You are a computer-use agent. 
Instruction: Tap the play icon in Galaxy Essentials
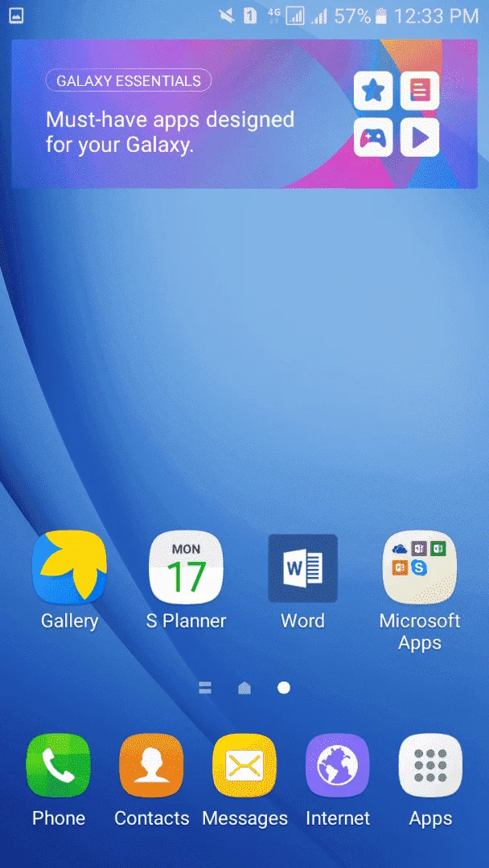point(420,137)
